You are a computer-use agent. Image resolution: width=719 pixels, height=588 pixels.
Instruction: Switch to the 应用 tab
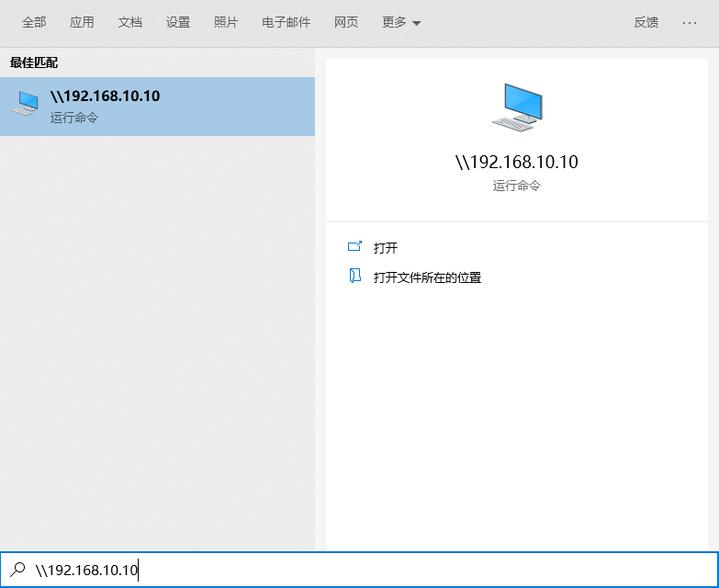[x=82, y=22]
